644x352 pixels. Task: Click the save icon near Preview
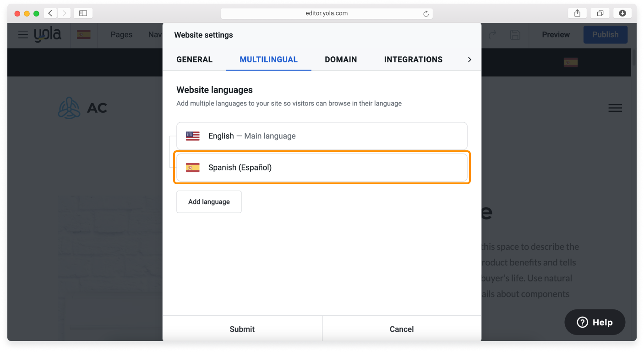[515, 34]
